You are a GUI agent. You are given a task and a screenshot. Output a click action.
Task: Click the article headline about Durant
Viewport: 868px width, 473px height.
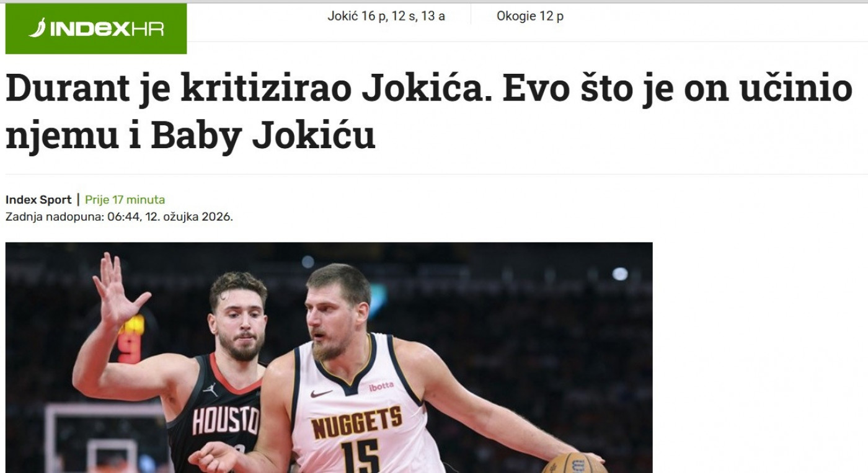coord(429,113)
